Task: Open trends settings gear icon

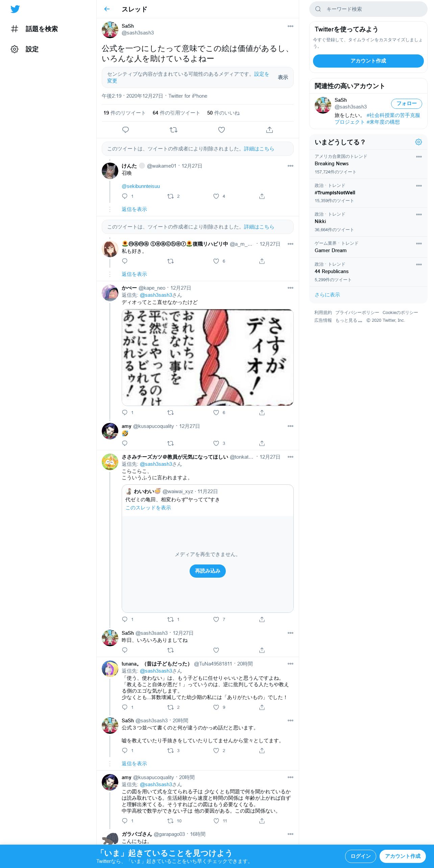Action: (x=418, y=142)
